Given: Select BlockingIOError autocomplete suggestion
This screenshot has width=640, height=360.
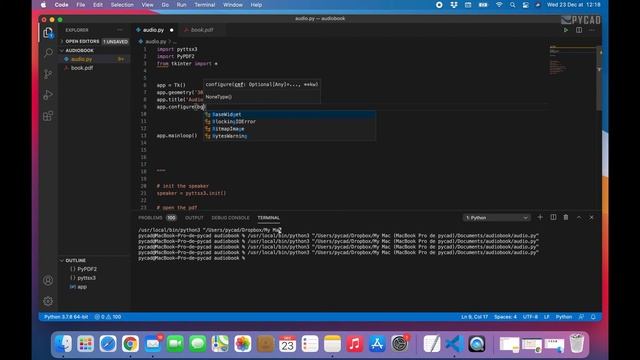Looking at the screenshot, I should pyautogui.click(x=289, y=122).
